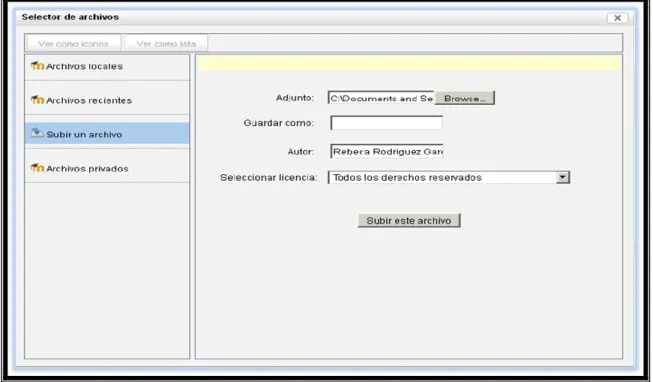Switch to Ver como lista view

pos(166,43)
